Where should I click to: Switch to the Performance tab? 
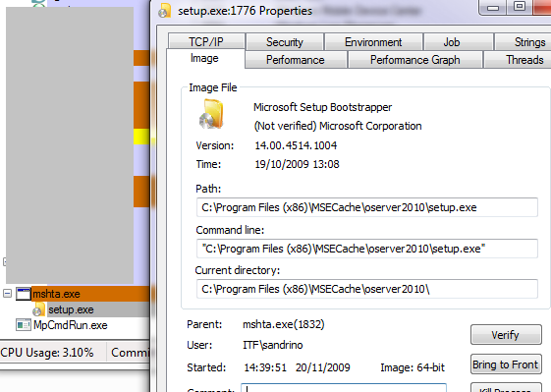pyautogui.click(x=296, y=59)
